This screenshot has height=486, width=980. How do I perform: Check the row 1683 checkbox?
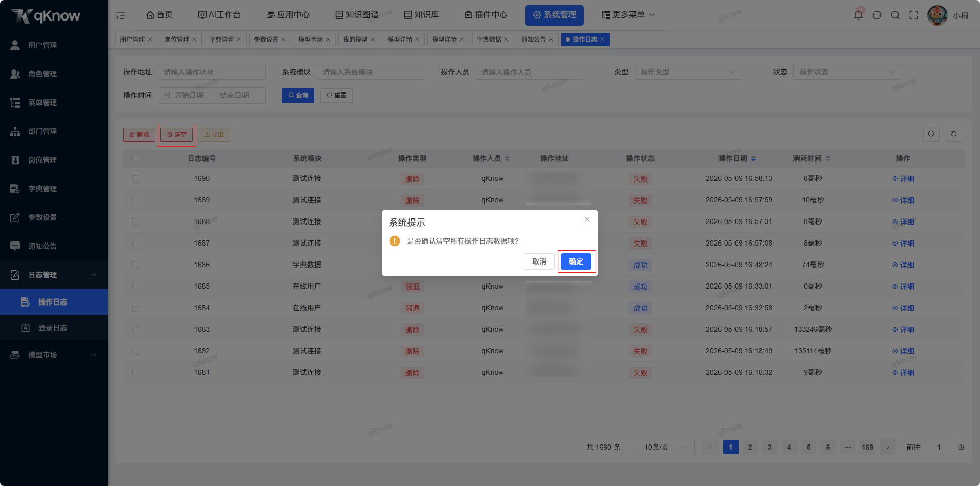point(136,330)
